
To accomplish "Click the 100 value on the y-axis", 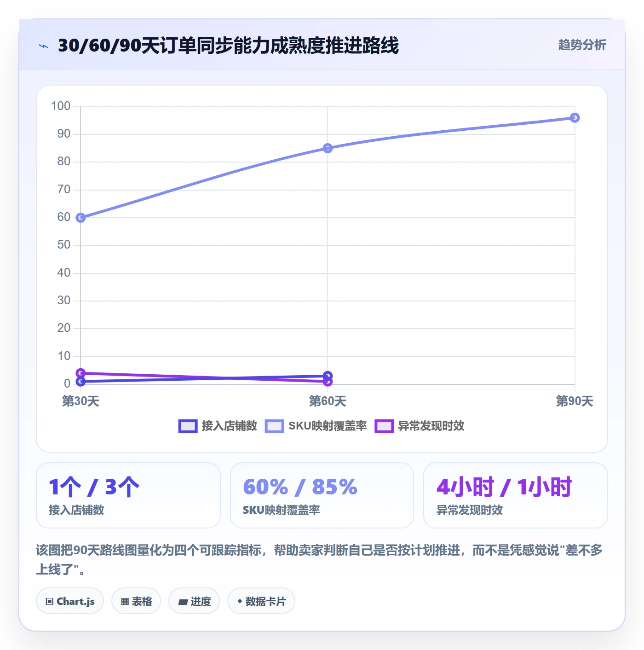I will click(61, 106).
